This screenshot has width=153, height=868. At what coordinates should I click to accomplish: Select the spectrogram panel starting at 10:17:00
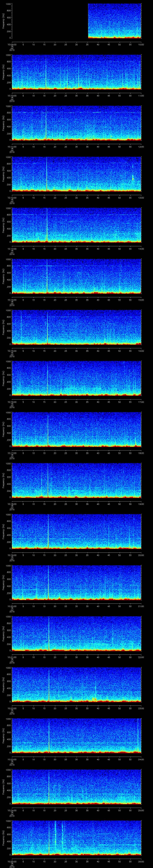click(76, 429)
